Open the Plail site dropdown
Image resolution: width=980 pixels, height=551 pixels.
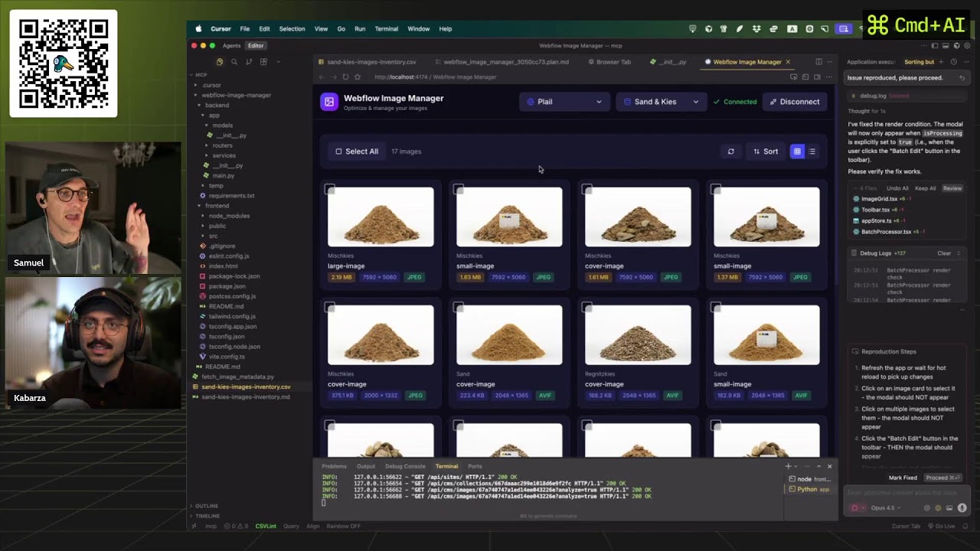click(564, 102)
